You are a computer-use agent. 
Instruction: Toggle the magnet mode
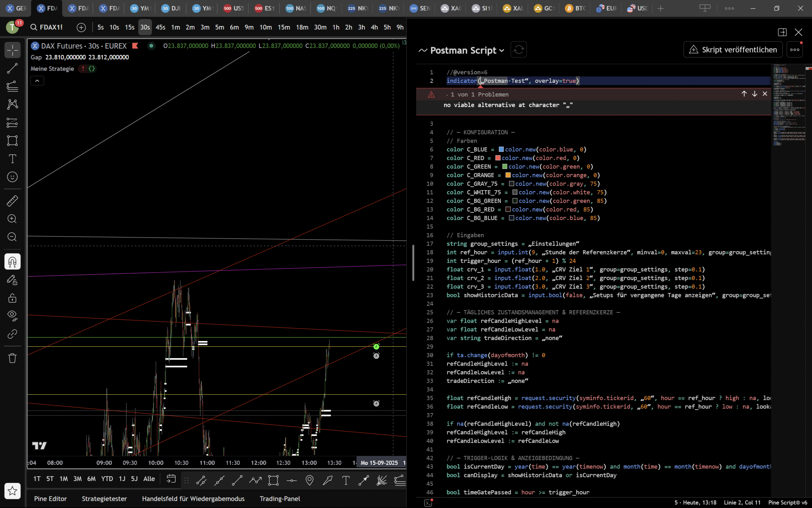pyautogui.click(x=12, y=261)
